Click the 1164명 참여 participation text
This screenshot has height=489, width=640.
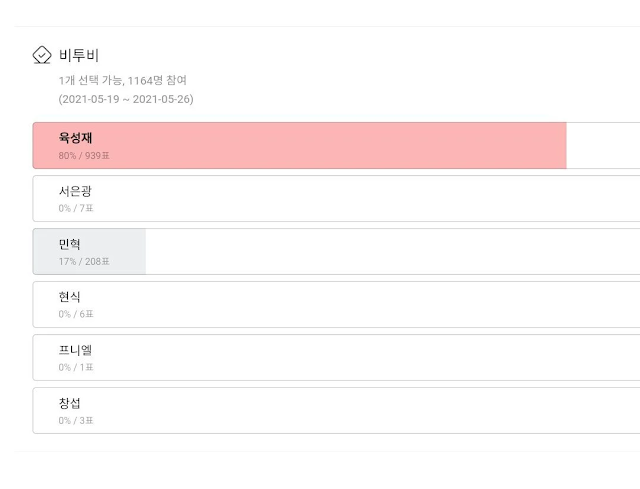pyautogui.click(x=157, y=80)
